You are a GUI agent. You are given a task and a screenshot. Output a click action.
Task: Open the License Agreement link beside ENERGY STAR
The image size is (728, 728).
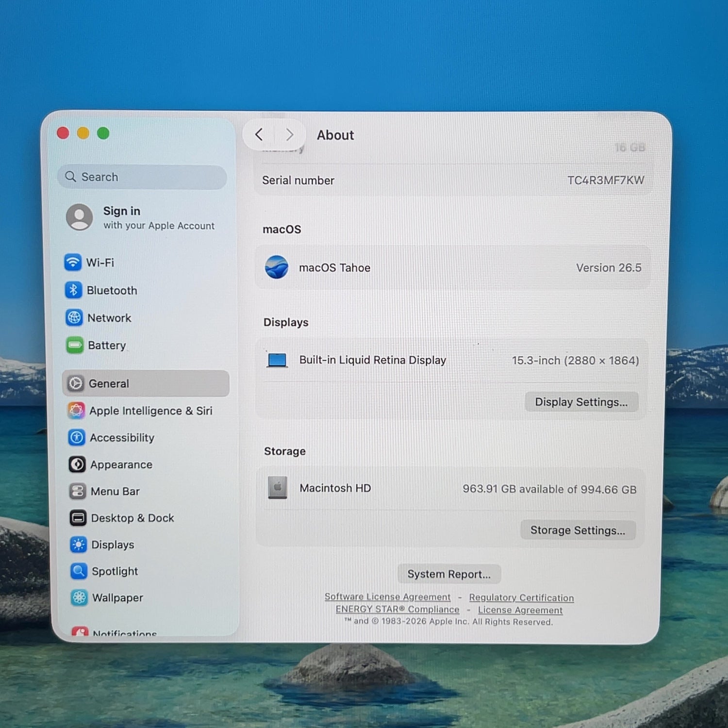pos(520,610)
